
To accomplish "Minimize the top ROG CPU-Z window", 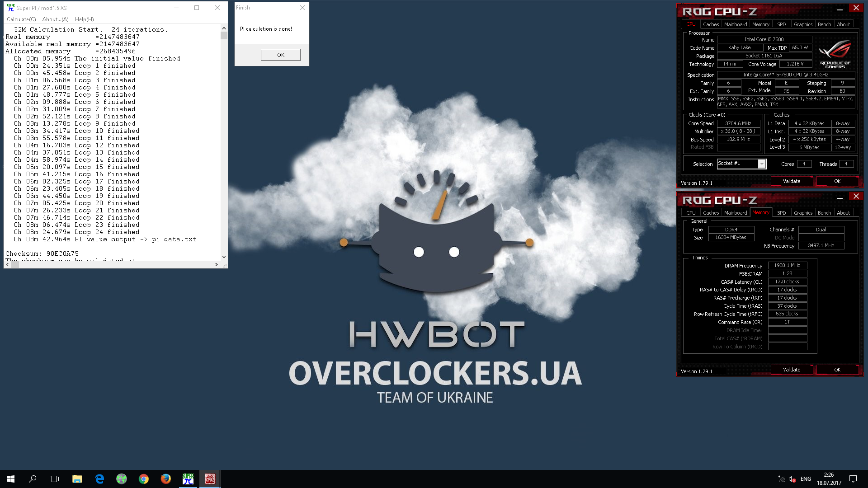I will [x=840, y=9].
